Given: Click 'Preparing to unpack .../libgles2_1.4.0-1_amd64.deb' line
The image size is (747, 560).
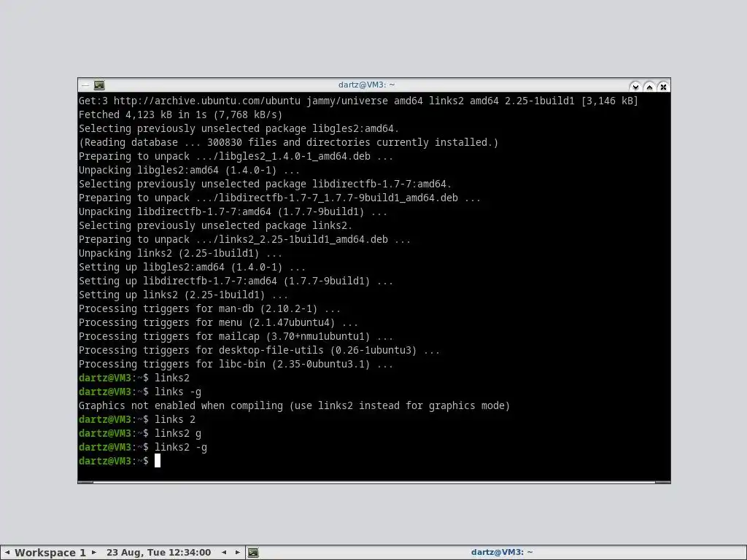Looking at the screenshot, I should click(236, 156).
